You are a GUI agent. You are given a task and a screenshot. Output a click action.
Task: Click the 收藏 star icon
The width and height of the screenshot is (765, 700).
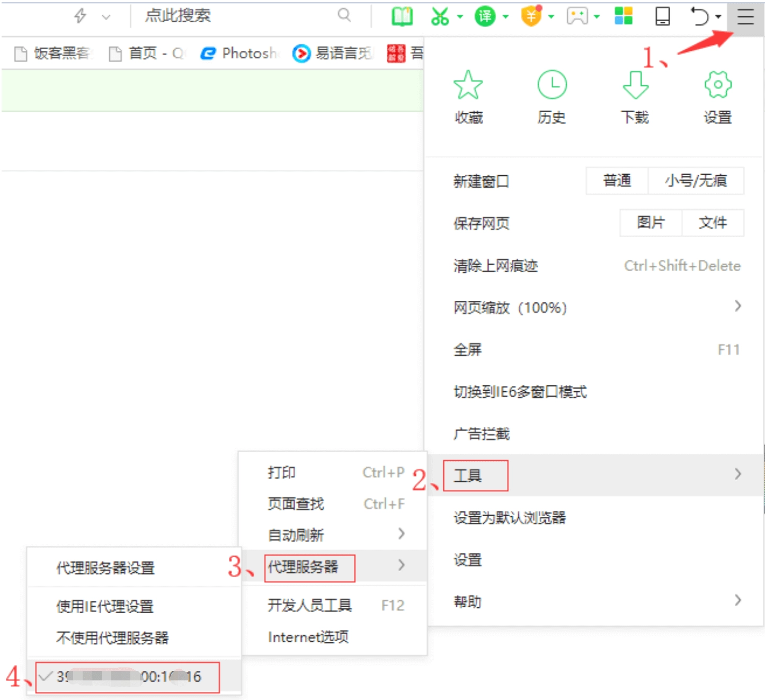[468, 85]
